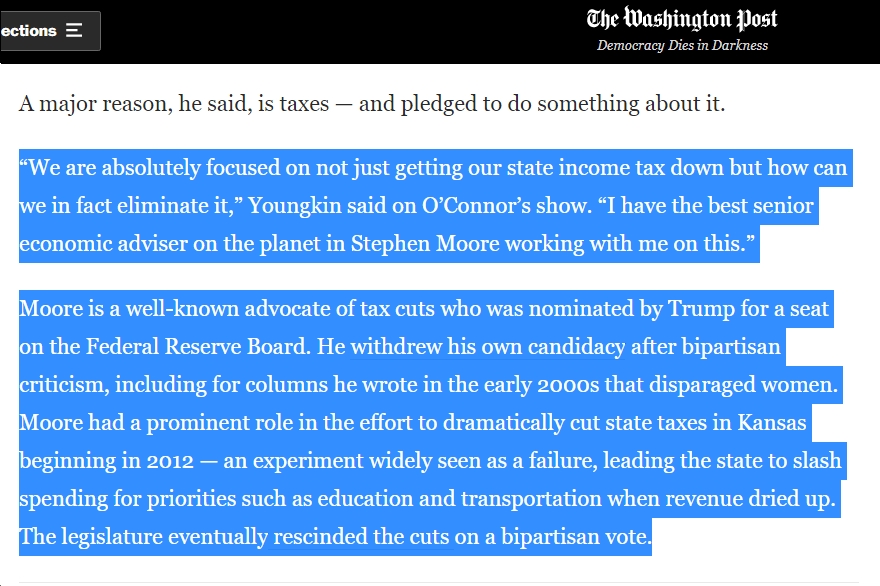Click the name 'Trump' in the article
The width and height of the screenshot is (880, 586).
click(x=701, y=309)
